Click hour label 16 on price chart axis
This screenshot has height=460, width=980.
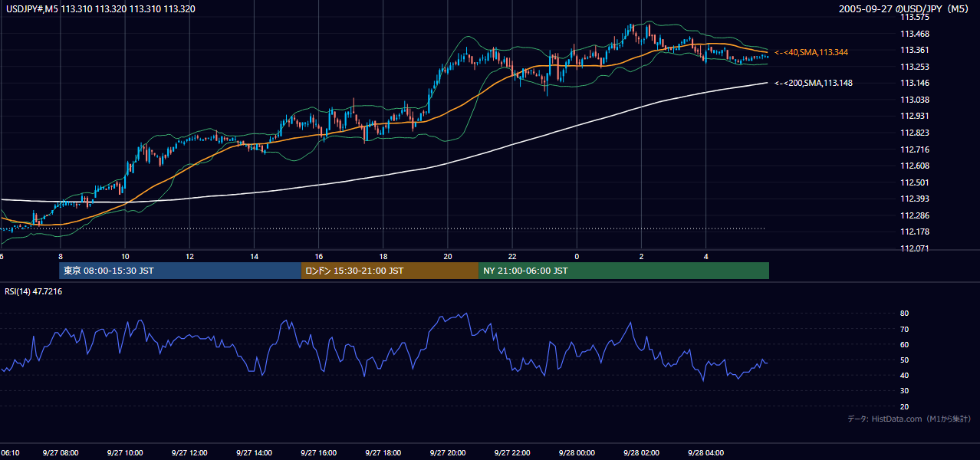(318, 256)
